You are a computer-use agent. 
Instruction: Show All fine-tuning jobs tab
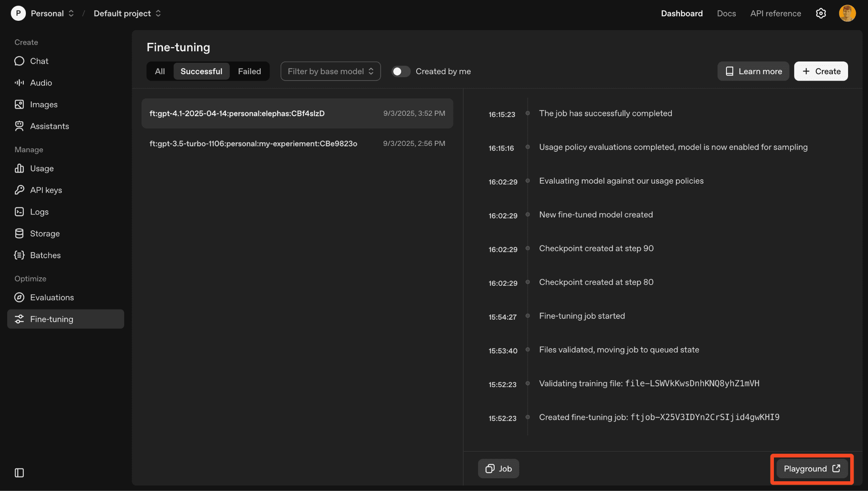(x=160, y=71)
